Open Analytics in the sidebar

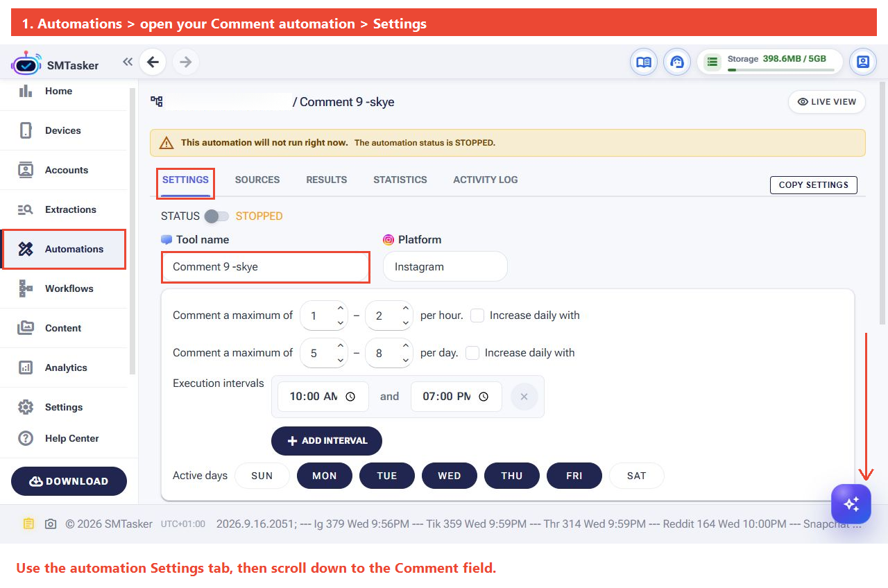(x=64, y=367)
